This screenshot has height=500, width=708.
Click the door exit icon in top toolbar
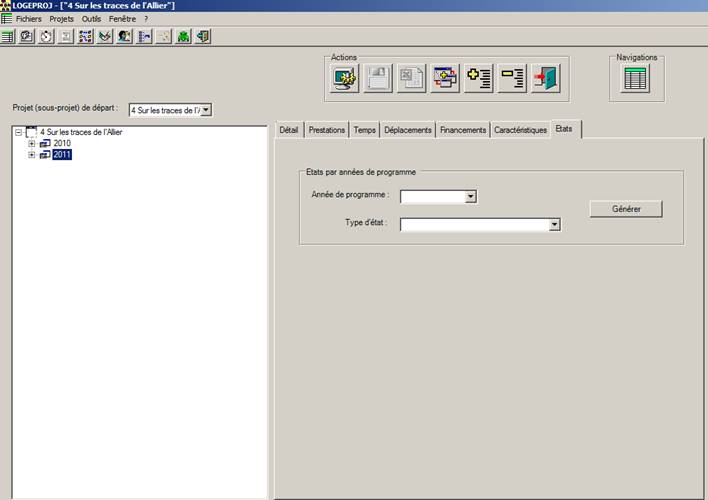tap(203, 36)
